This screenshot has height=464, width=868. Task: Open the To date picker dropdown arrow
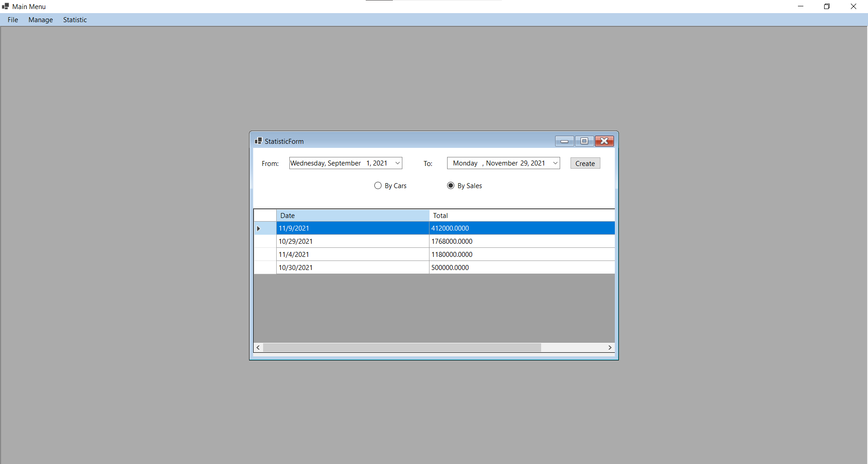tap(555, 163)
